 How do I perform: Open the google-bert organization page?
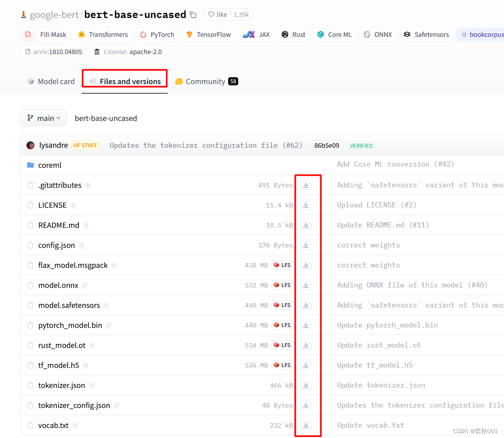54,15
